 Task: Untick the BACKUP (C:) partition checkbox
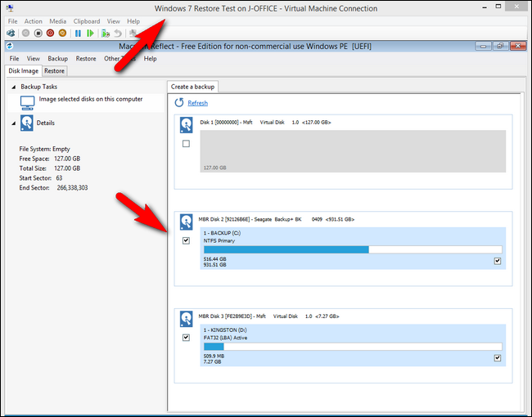point(498,261)
